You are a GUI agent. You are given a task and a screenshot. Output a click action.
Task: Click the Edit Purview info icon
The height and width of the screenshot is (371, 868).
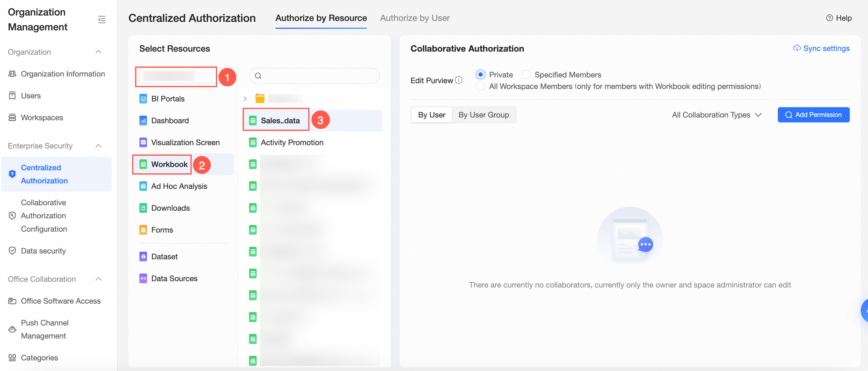coord(459,80)
